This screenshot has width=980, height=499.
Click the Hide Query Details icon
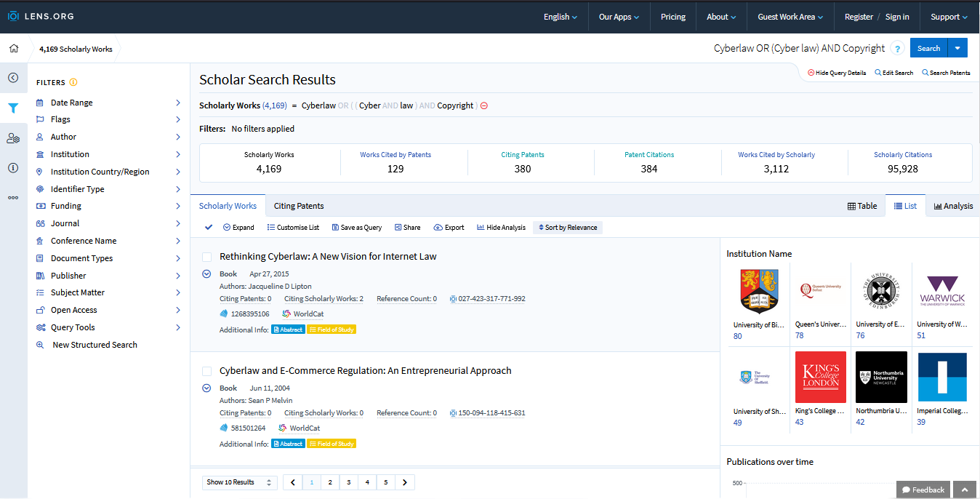[x=811, y=73]
